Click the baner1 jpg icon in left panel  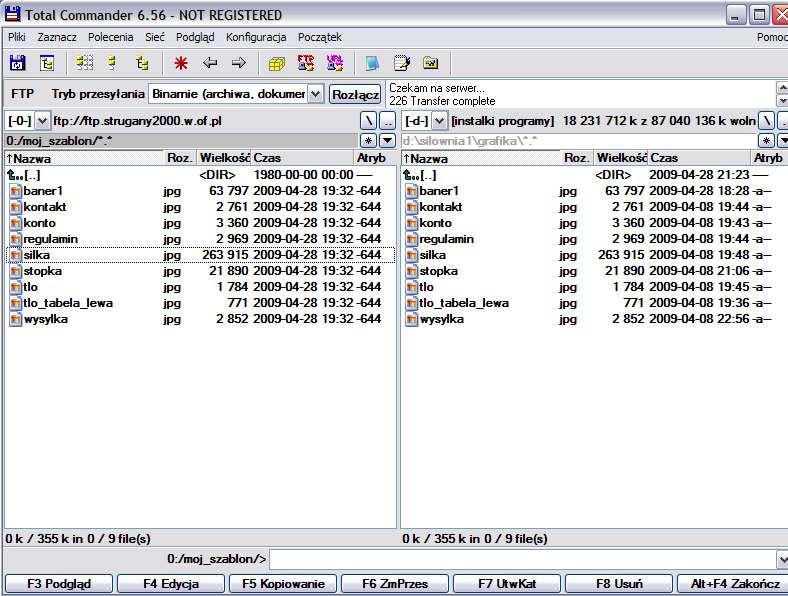pos(16,191)
